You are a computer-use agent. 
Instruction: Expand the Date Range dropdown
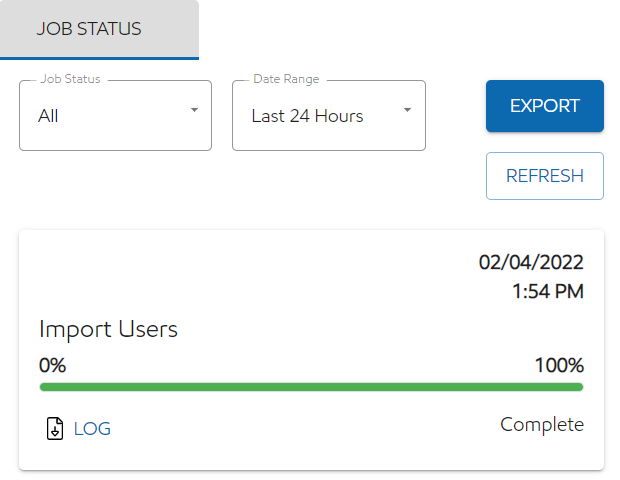click(x=328, y=116)
